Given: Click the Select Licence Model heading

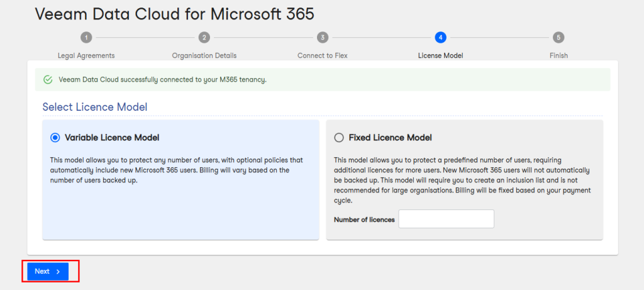Looking at the screenshot, I should pos(95,107).
